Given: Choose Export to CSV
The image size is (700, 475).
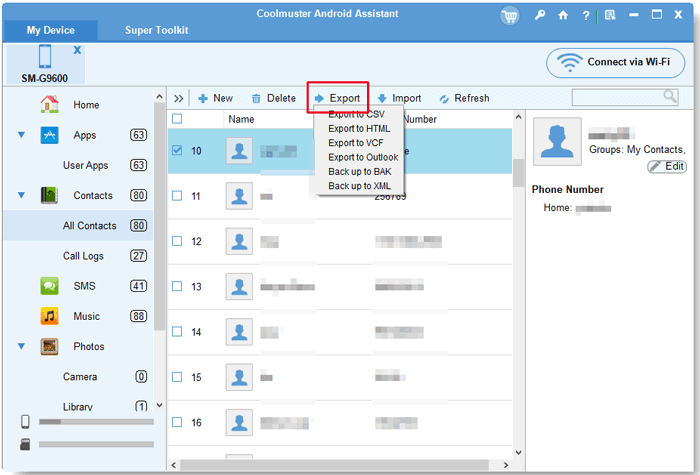Looking at the screenshot, I should pyautogui.click(x=356, y=114).
